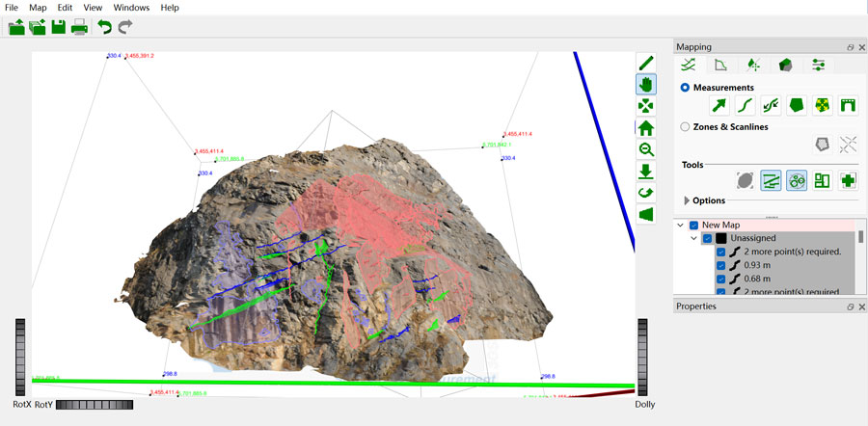Click the green plus tool icon
Image resolution: width=868 pixels, height=426 pixels.
pos(848,180)
